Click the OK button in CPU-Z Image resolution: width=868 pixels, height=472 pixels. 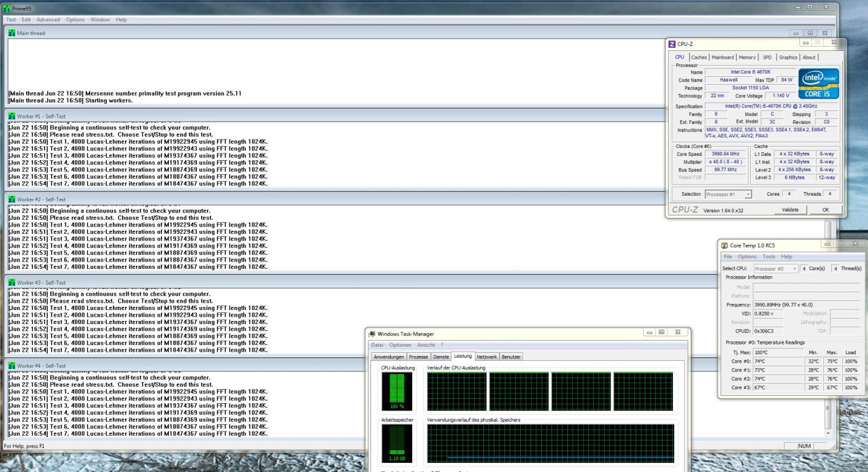(x=824, y=209)
